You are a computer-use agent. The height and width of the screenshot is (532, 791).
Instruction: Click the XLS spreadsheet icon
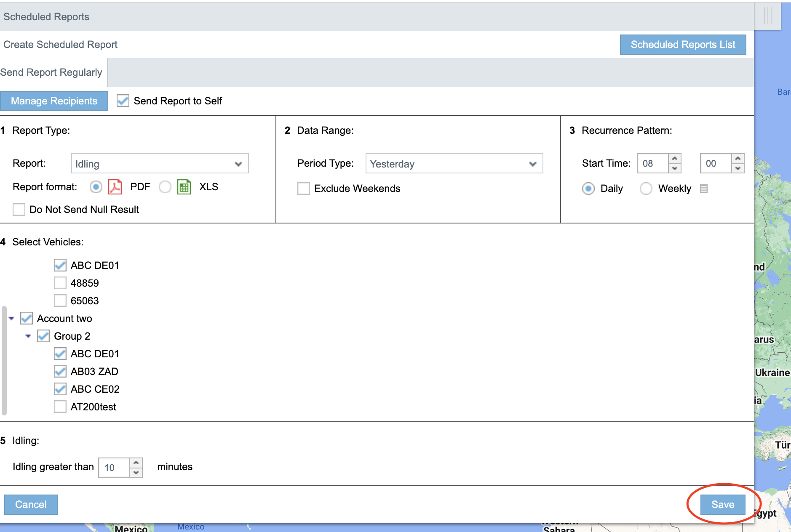(184, 187)
